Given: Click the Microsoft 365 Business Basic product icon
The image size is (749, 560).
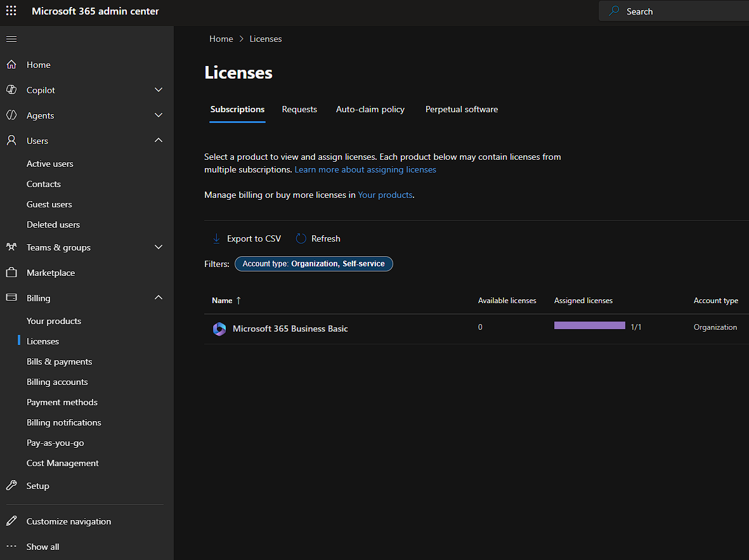Looking at the screenshot, I should click(219, 329).
